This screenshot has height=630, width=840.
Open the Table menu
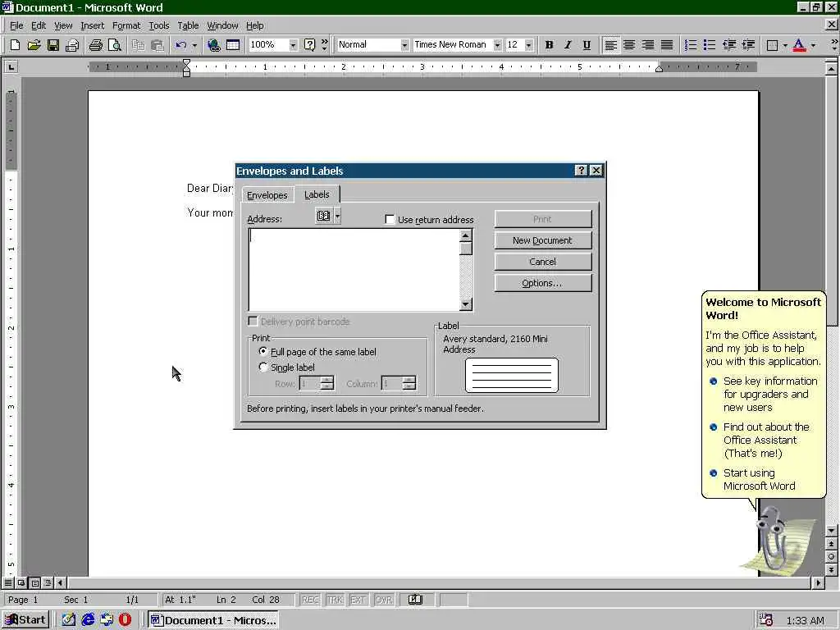point(188,25)
